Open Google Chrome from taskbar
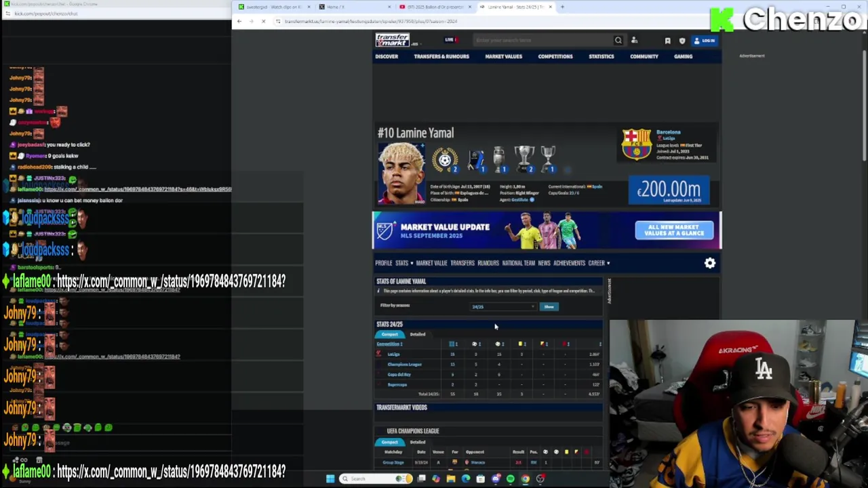868x488 pixels. pos(525,479)
